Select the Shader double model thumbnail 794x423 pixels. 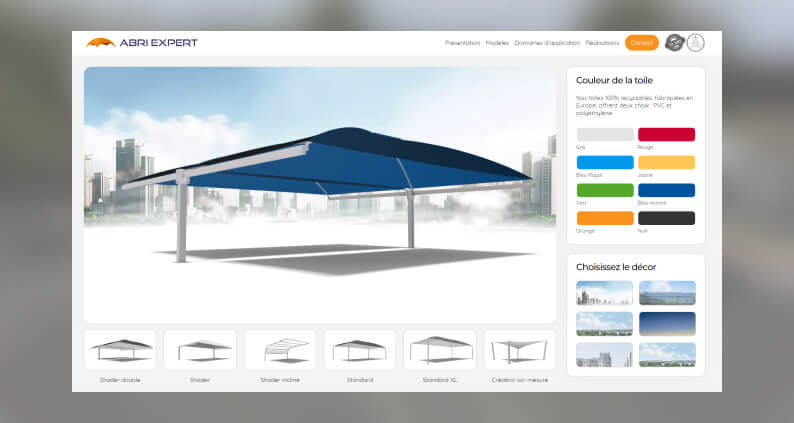(120, 350)
